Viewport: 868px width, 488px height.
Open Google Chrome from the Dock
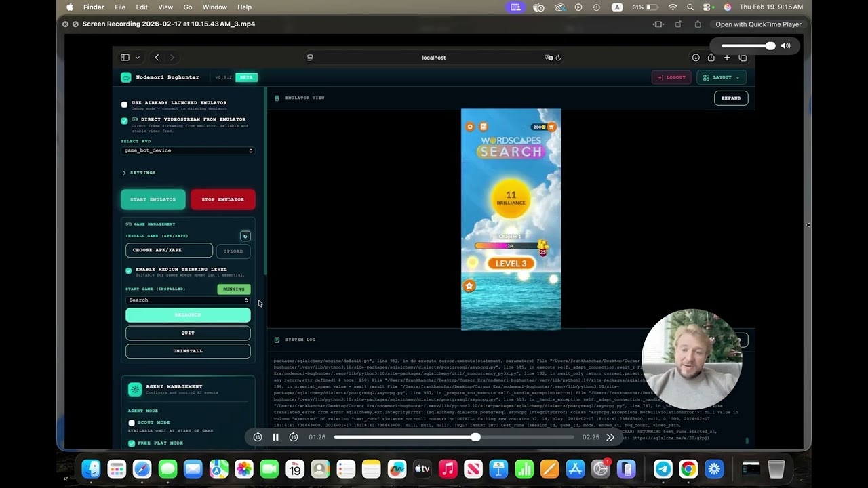pyautogui.click(x=688, y=469)
